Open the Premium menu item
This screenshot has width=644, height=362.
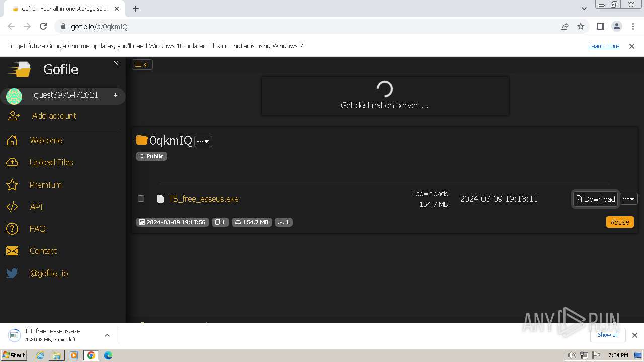[46, 185]
